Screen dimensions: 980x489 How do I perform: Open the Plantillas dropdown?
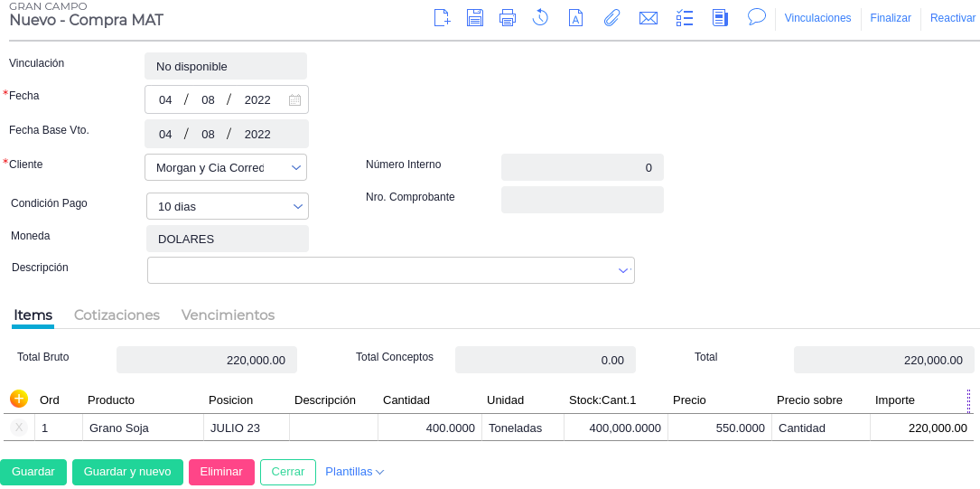point(354,472)
